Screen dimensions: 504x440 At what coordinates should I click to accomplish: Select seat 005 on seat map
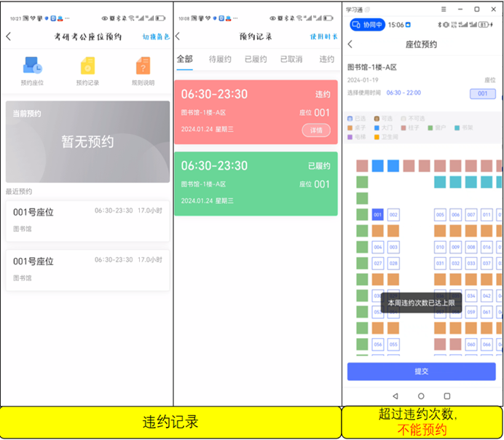click(x=440, y=215)
